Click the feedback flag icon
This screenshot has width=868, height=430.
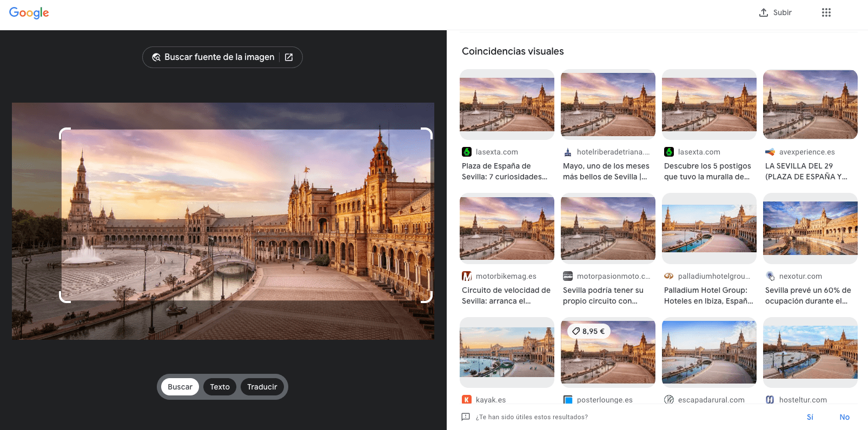point(466,417)
